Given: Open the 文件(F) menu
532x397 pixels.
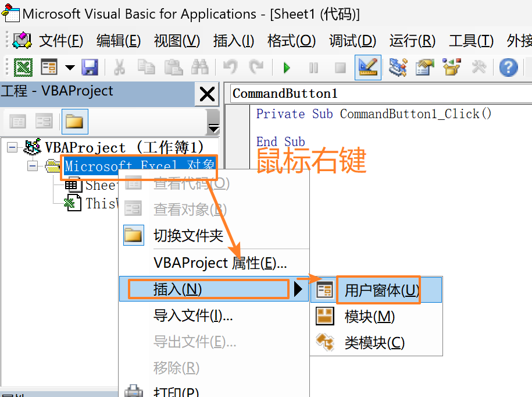Looking at the screenshot, I should (61, 41).
